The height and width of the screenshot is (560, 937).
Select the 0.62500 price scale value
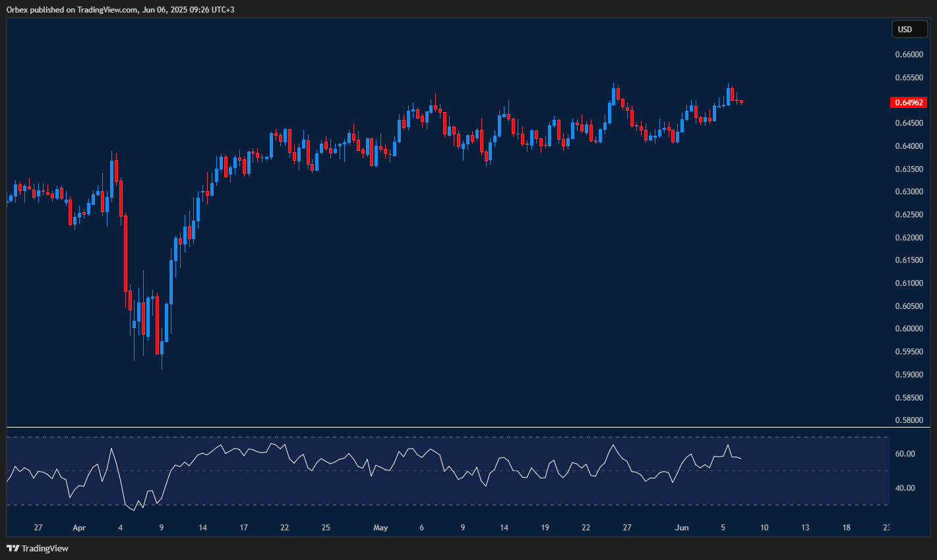coord(909,215)
